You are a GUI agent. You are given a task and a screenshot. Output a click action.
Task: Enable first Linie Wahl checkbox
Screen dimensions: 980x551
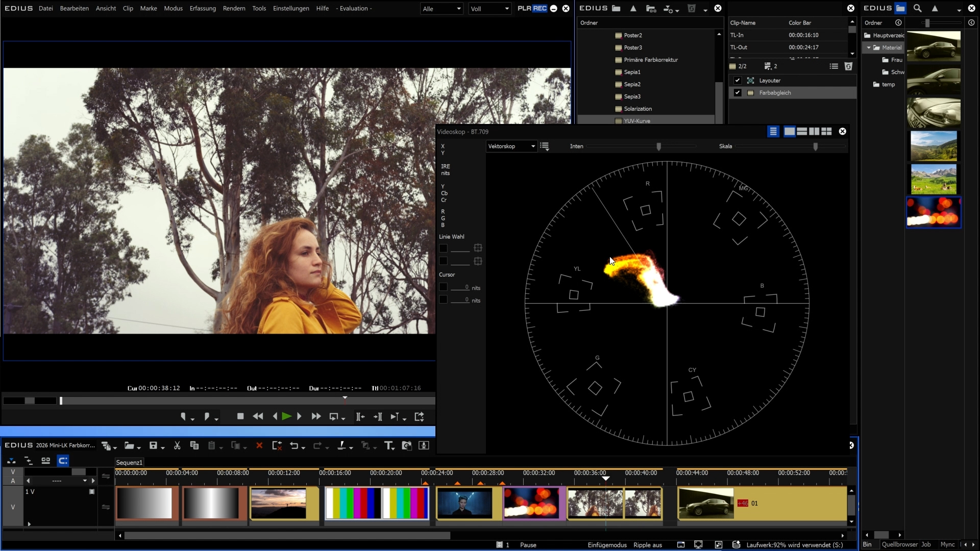click(443, 248)
